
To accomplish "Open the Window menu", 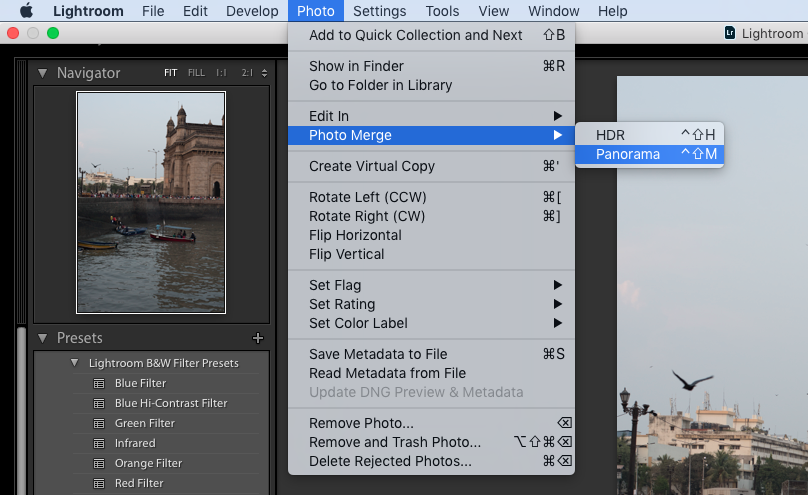I will [x=553, y=11].
